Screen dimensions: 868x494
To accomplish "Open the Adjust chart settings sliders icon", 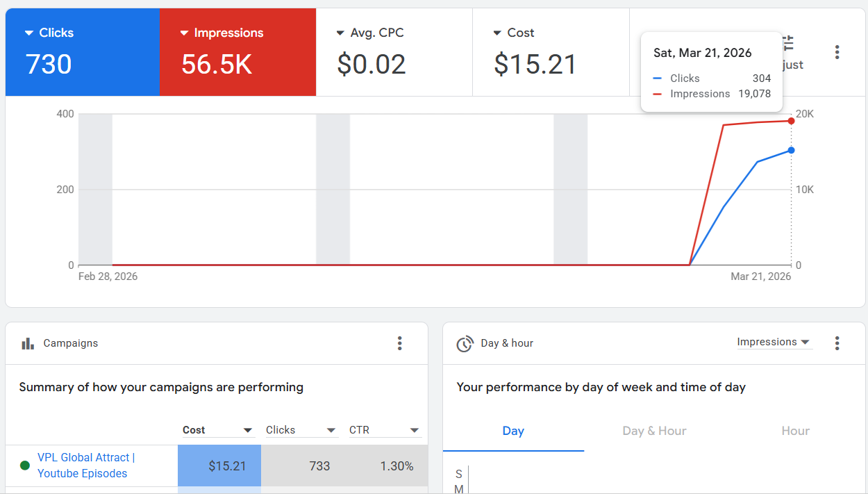I will click(787, 43).
